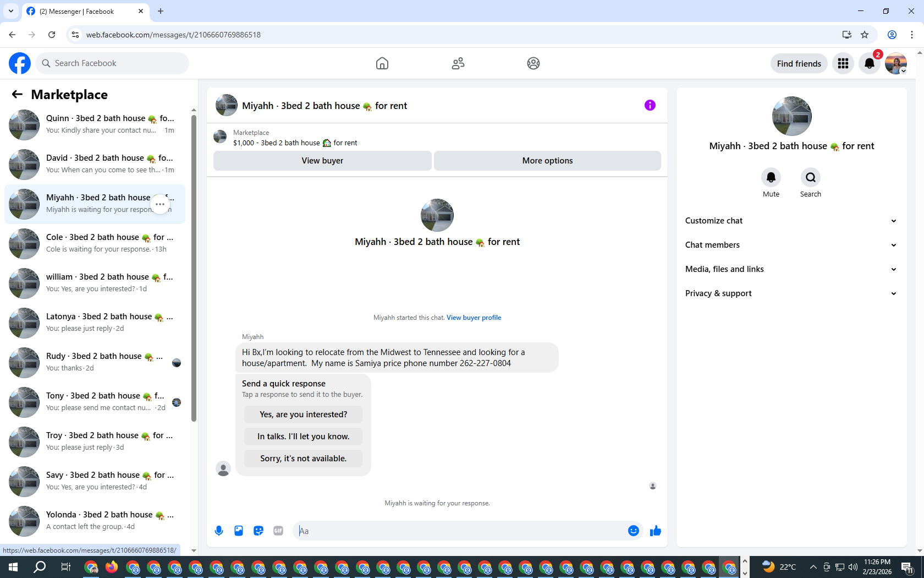924x578 pixels.
Task: Open account profile picture menu
Action: pyautogui.click(x=896, y=63)
